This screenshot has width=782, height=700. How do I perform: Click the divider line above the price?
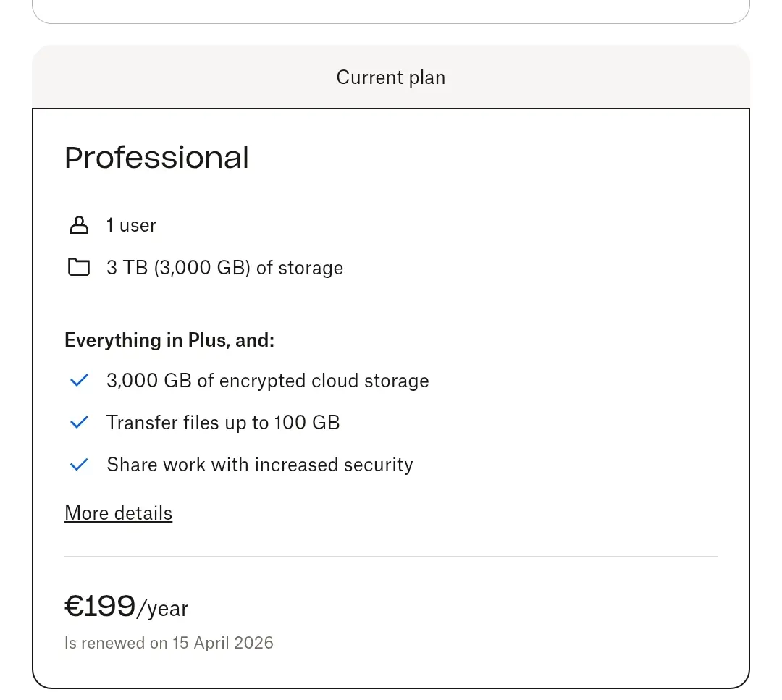point(391,556)
